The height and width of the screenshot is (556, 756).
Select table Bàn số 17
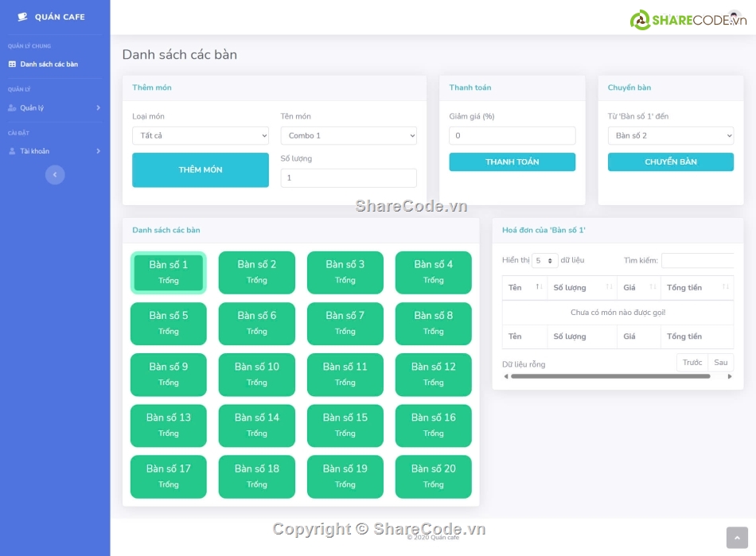(168, 476)
